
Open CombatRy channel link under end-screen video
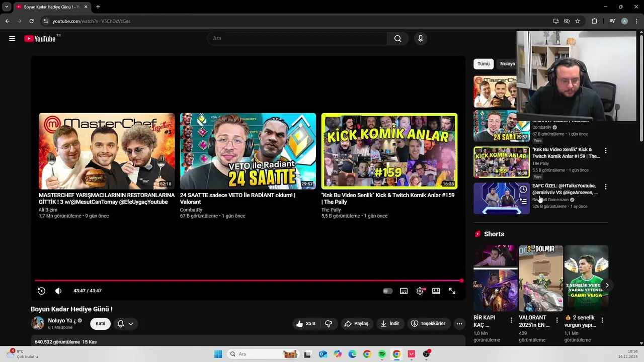pos(191,210)
